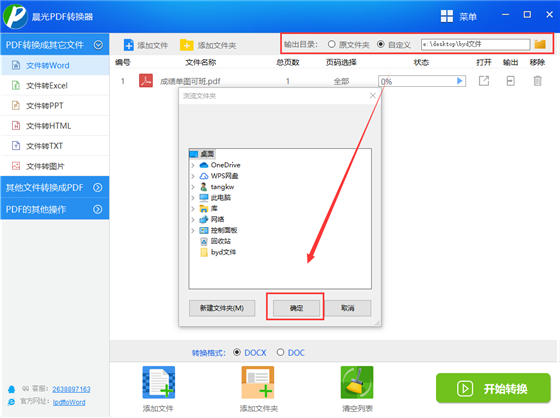Click 全部 page selection cell

tap(341, 81)
